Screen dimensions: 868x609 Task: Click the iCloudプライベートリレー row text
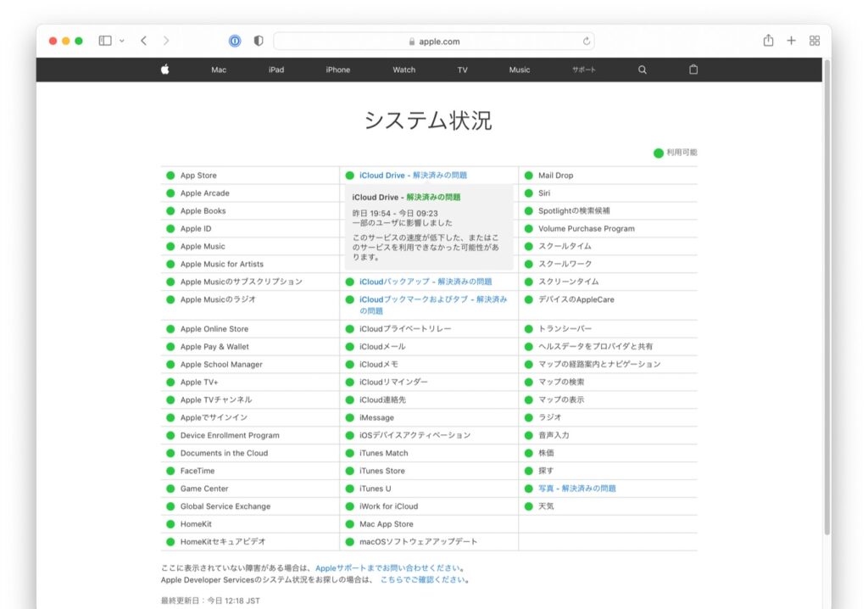coord(405,328)
